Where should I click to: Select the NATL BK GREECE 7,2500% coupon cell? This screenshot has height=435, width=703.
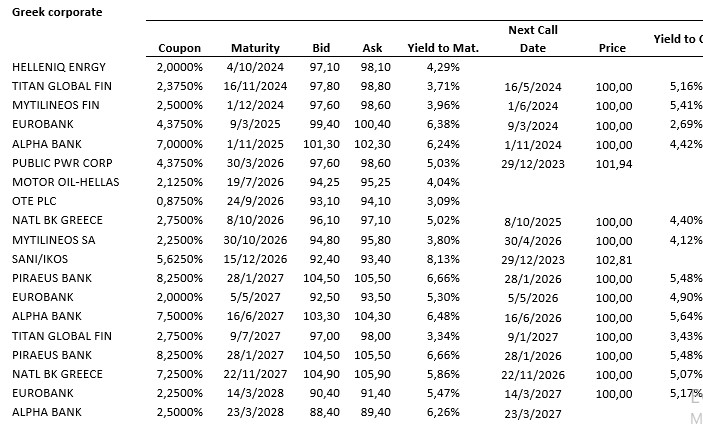[x=180, y=373]
